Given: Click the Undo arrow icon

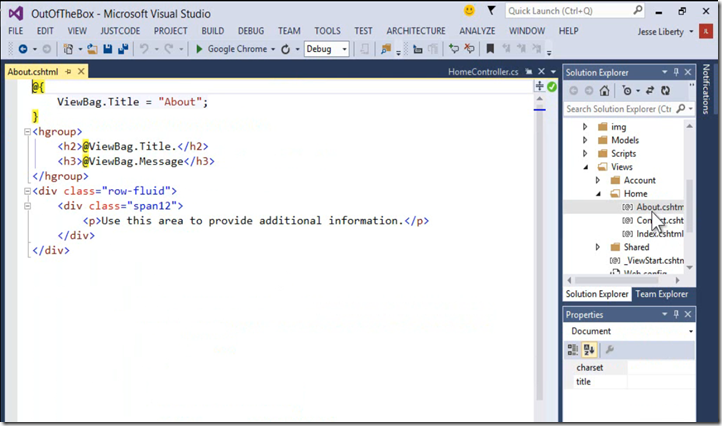Looking at the screenshot, I should pyautogui.click(x=144, y=49).
